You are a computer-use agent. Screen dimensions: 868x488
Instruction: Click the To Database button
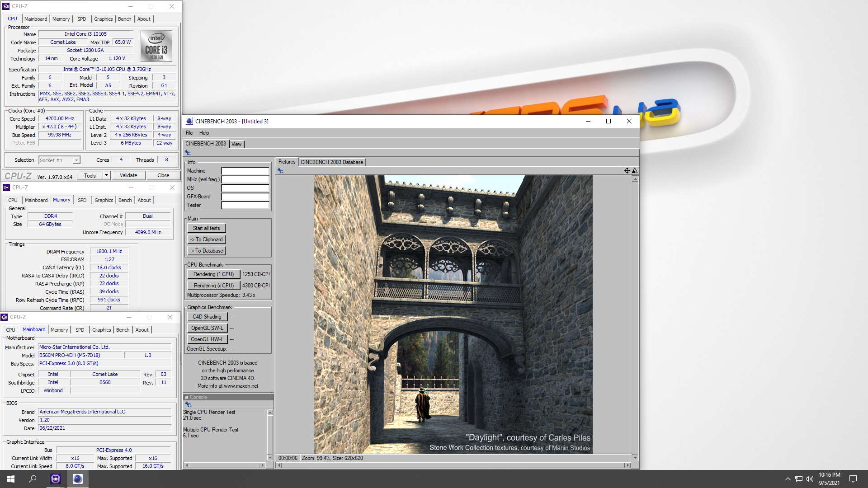207,251
